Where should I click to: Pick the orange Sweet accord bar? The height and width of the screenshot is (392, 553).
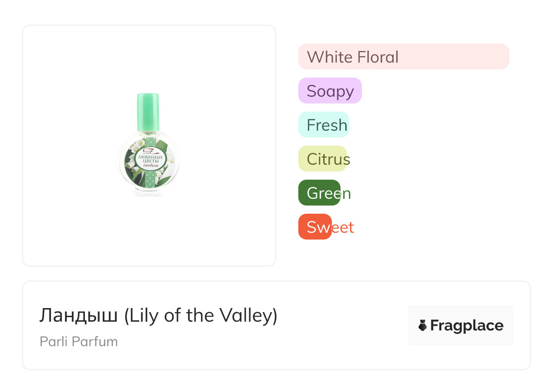click(x=315, y=227)
